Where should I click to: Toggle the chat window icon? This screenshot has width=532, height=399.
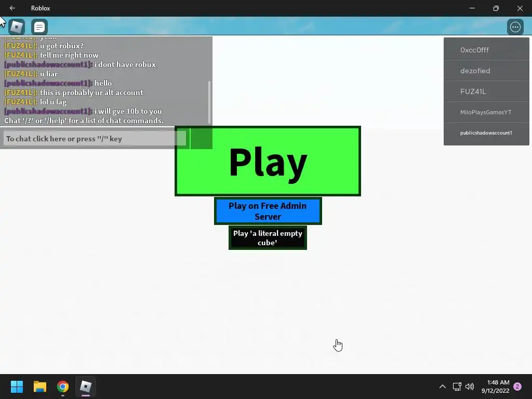(x=39, y=27)
